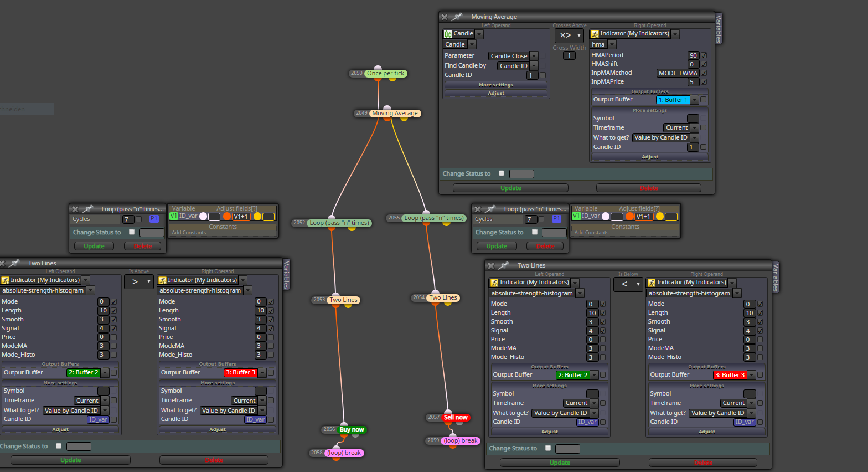
Task: Click the yellow circle in the right Loop Variable row
Action: click(x=660, y=217)
